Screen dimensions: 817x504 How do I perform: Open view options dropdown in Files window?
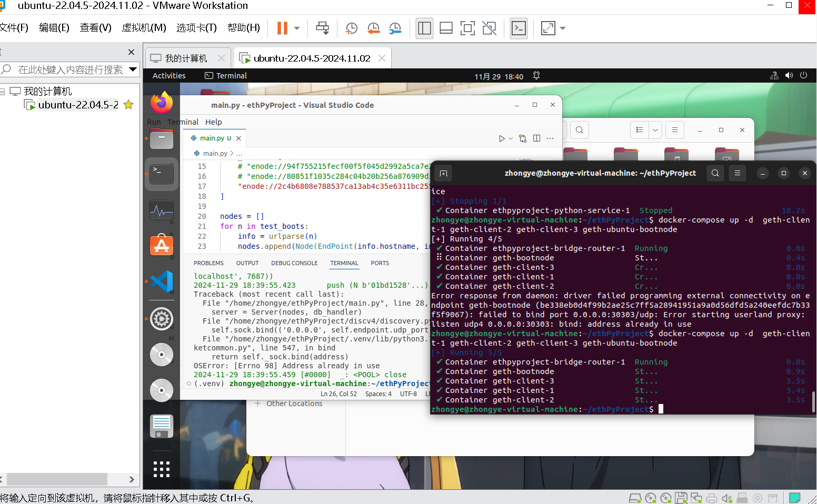pyautogui.click(x=655, y=130)
